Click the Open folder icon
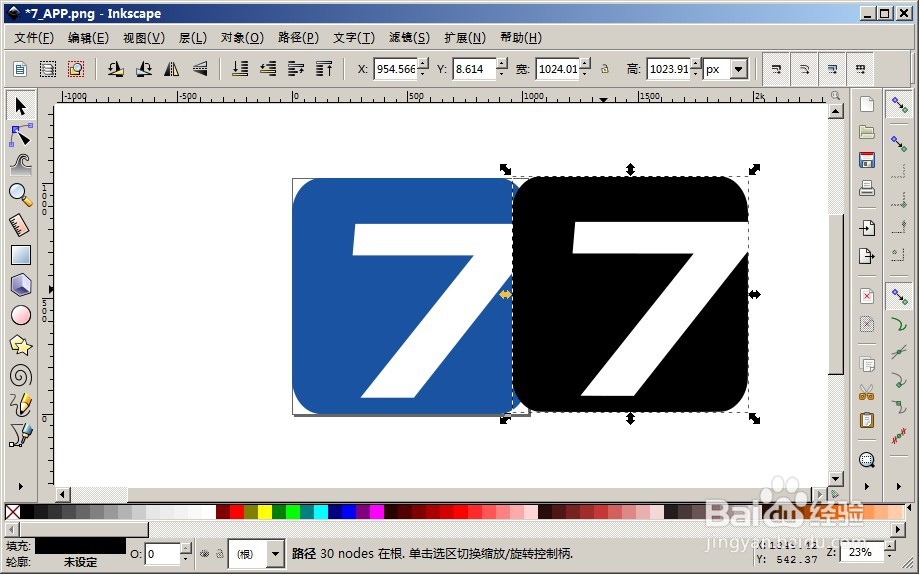The image size is (919, 574). (867, 132)
